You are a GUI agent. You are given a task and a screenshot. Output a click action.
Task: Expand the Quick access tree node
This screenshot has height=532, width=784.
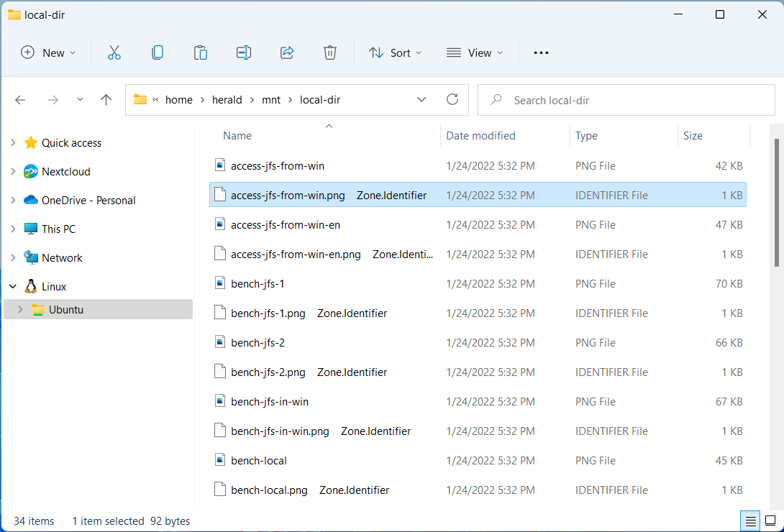click(13, 143)
